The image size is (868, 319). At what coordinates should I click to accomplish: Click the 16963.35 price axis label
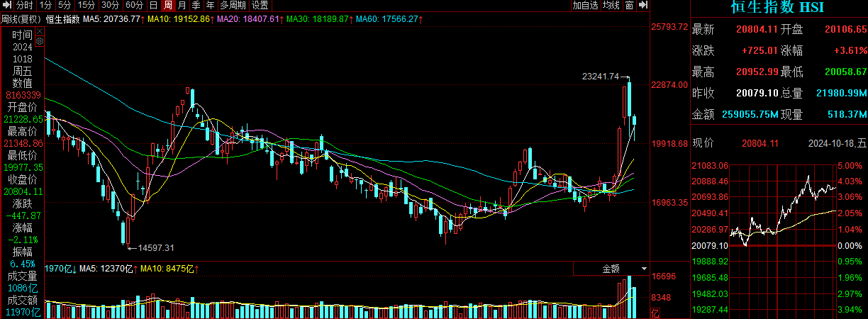click(x=669, y=203)
